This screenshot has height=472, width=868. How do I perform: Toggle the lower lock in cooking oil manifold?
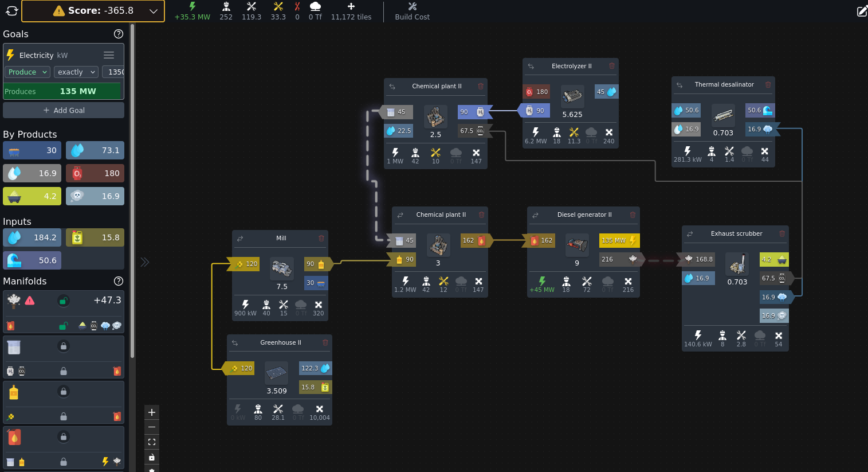64,416
